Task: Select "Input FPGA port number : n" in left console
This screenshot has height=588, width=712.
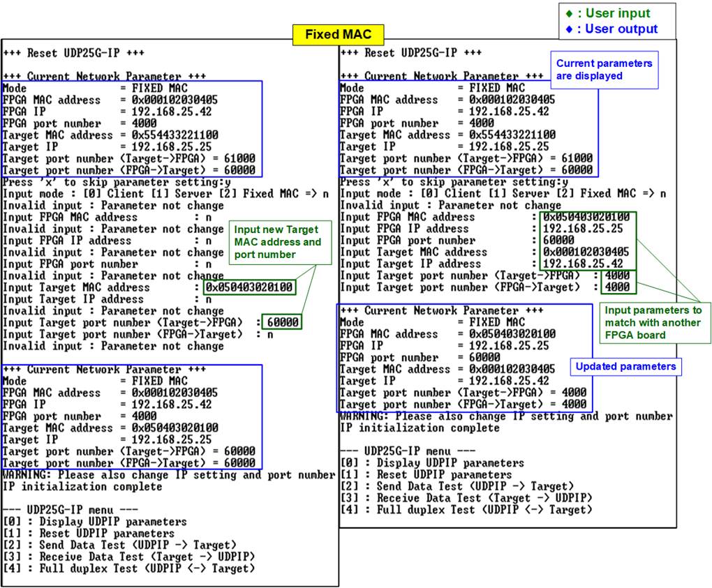Action: coord(107,264)
